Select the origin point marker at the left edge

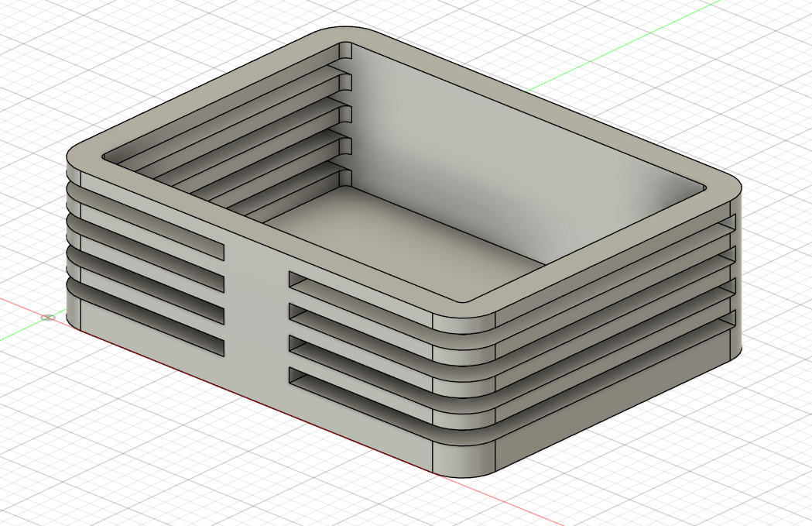tap(48, 318)
